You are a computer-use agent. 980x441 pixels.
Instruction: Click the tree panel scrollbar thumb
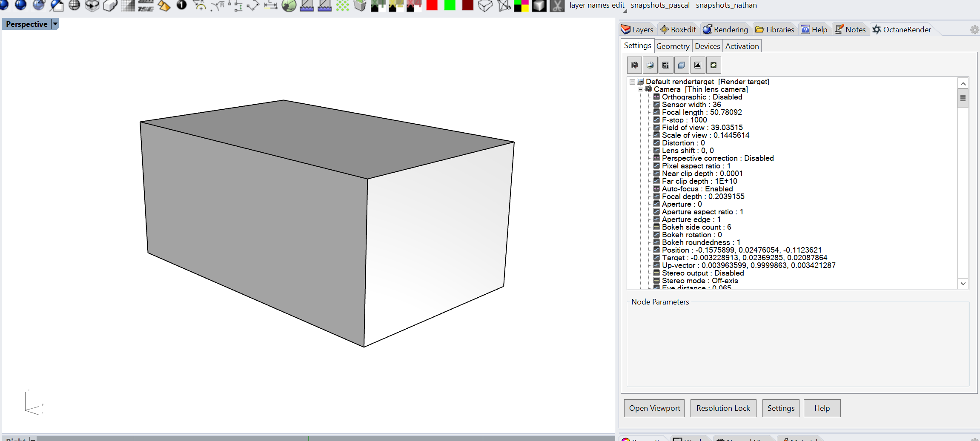click(963, 99)
